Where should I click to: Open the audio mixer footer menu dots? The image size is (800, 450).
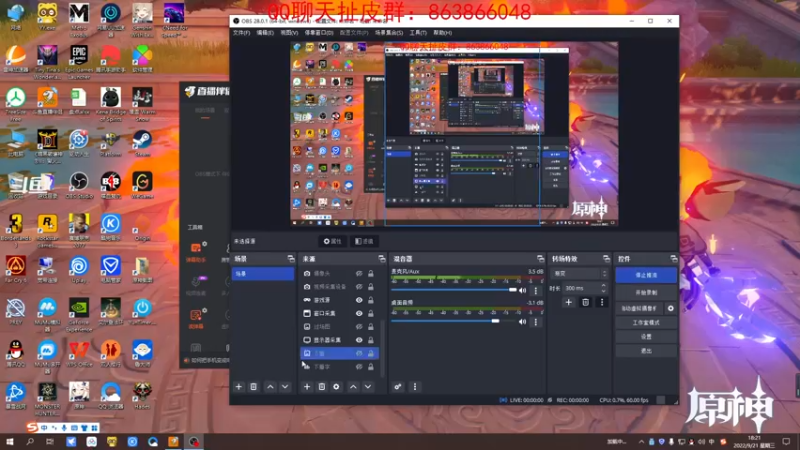pyautogui.click(x=415, y=387)
